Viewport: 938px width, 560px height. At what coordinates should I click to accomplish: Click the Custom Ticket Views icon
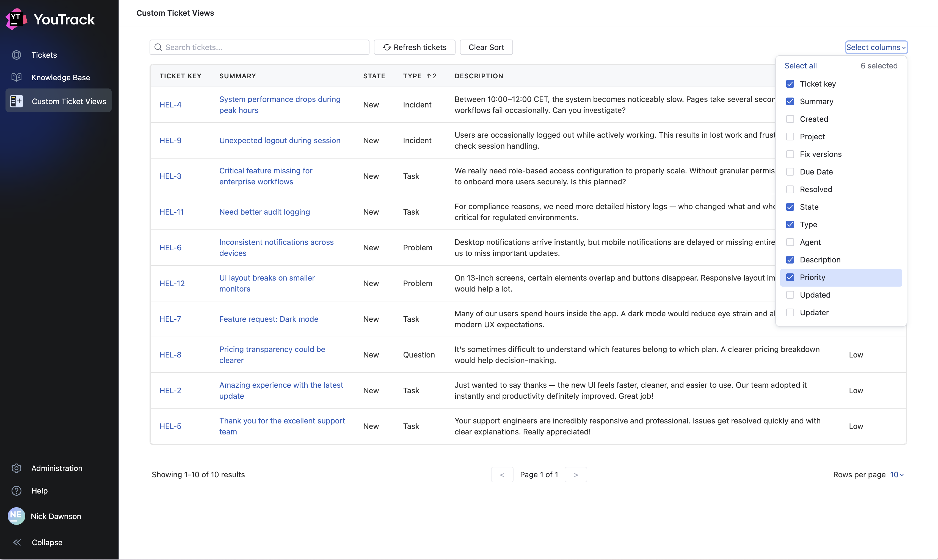(x=16, y=101)
